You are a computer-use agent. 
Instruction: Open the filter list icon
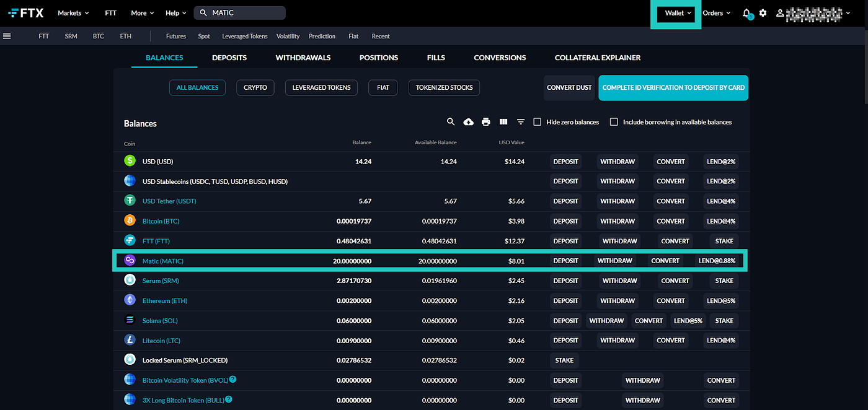pos(521,122)
